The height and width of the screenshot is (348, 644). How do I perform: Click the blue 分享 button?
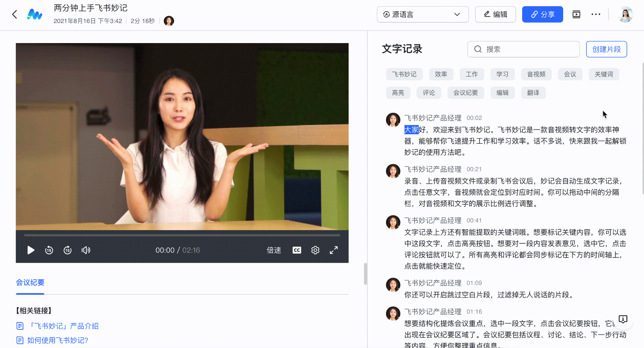[x=542, y=14]
